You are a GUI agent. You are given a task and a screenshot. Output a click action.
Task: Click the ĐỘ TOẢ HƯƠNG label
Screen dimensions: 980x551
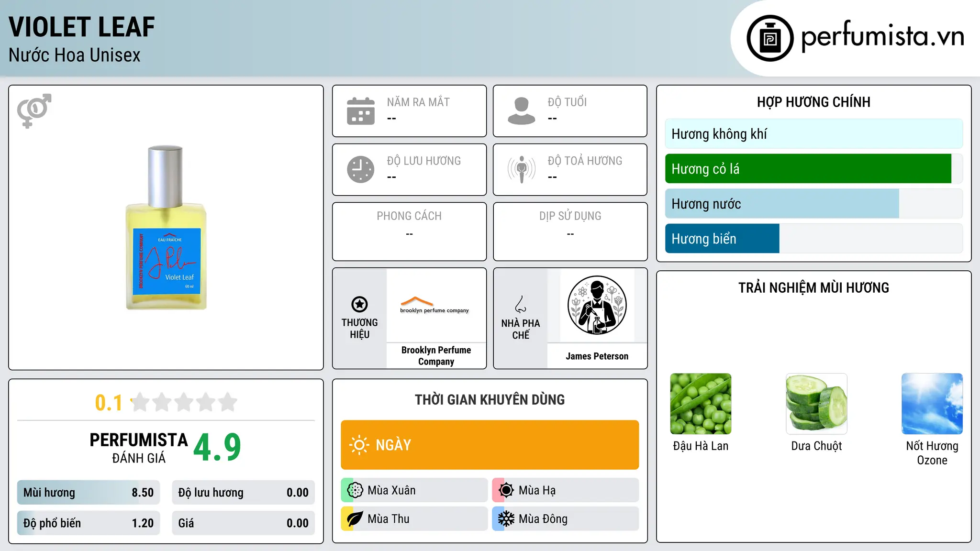coord(585,161)
